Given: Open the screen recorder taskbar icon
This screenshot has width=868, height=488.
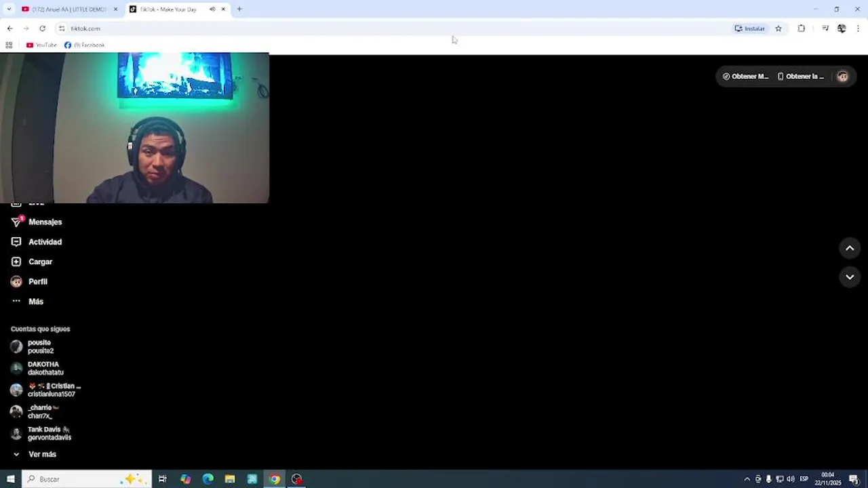Looking at the screenshot, I should point(296,479).
